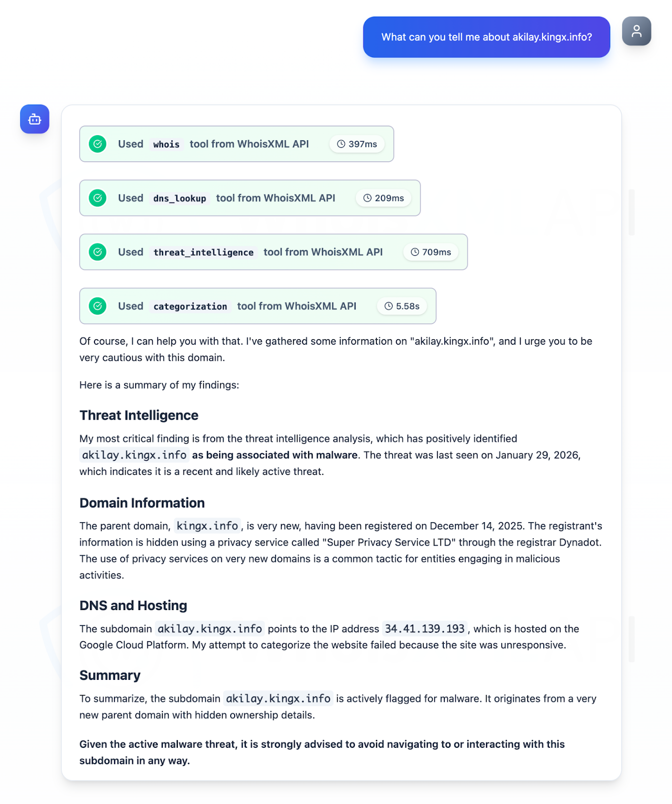Click the user profile avatar icon
Viewport: 672px width, 804px height.
(x=636, y=31)
